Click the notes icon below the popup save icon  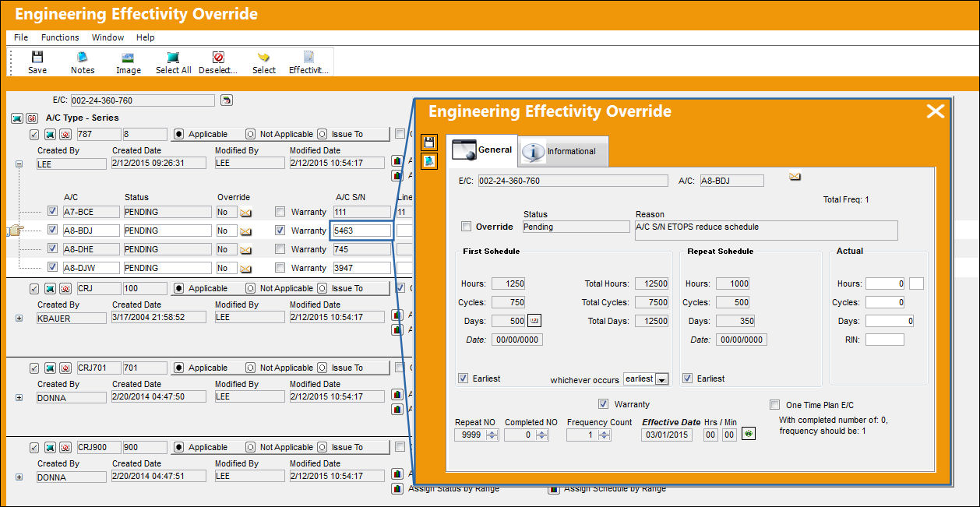click(x=429, y=161)
